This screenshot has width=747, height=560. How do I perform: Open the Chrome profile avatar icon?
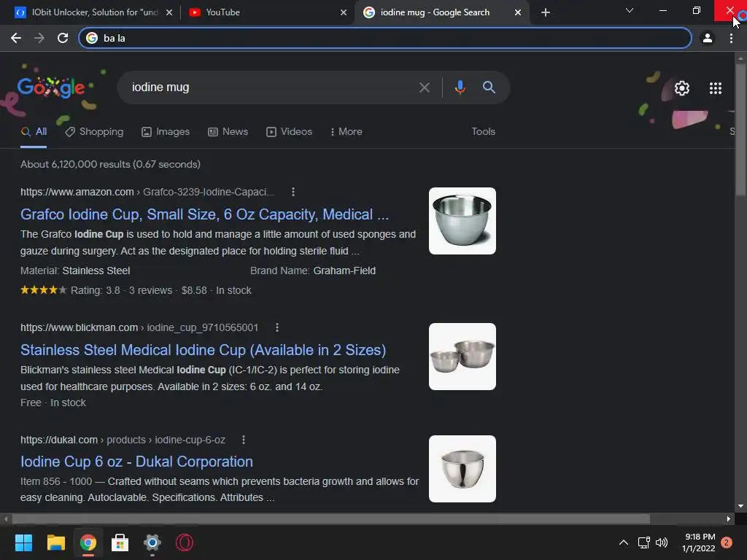[x=708, y=38]
